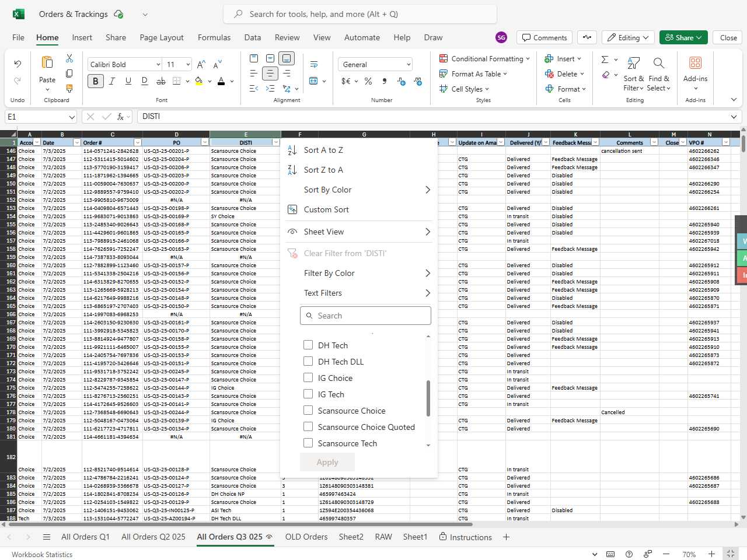Decrease font size icon
Screen dimensions: 747x560
pos(218,64)
